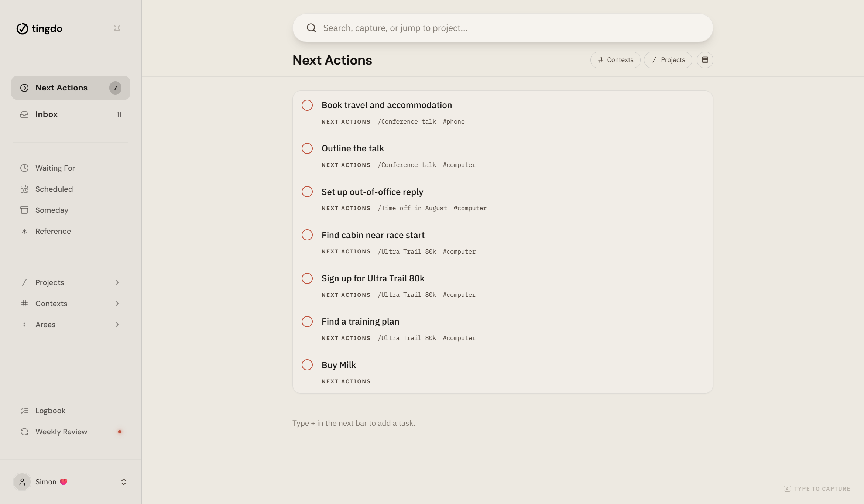This screenshot has height=504, width=864.
Task: Open the Someday list
Action: tap(71, 210)
